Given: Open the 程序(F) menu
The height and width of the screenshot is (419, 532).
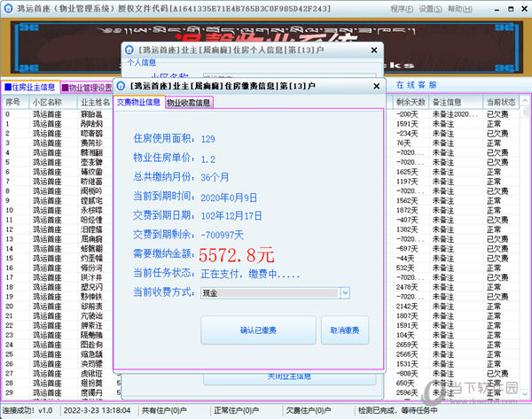Looking at the screenshot, I should (x=402, y=9).
